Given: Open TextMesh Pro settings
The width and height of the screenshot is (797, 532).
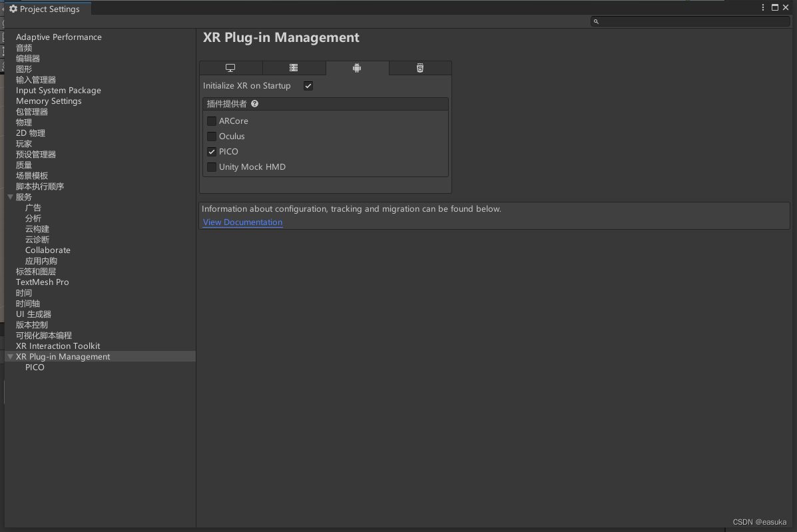Looking at the screenshot, I should (x=42, y=282).
